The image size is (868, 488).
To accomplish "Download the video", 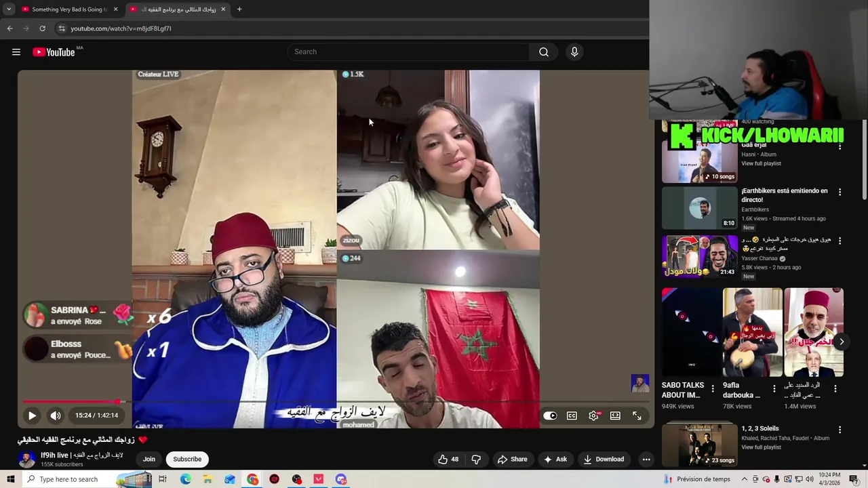I will click(604, 459).
